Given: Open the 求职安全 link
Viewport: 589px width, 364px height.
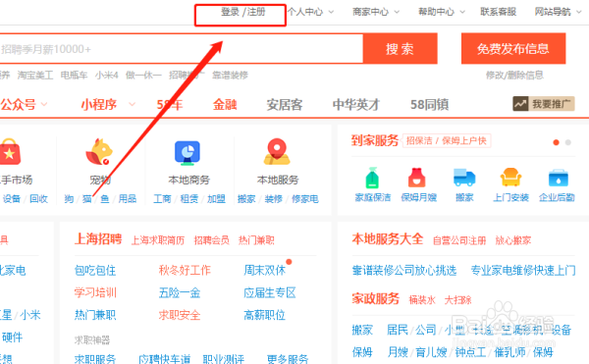Looking at the screenshot, I should pos(180,315).
